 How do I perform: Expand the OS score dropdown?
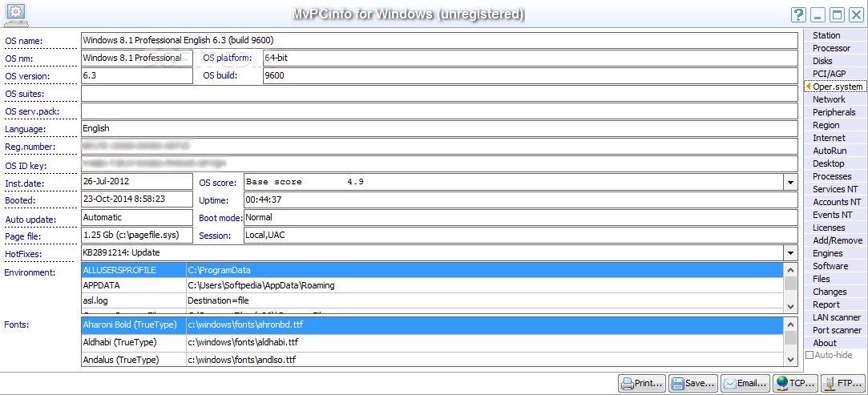[x=790, y=182]
